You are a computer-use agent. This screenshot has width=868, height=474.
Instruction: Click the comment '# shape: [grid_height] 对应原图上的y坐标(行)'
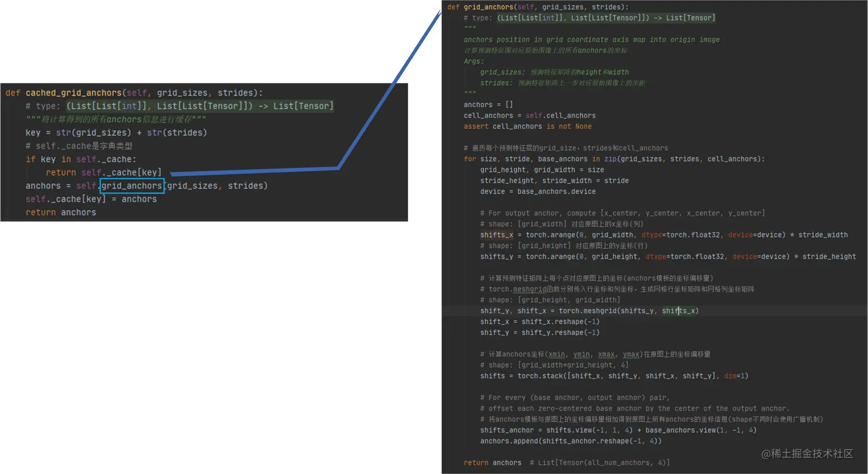point(564,246)
